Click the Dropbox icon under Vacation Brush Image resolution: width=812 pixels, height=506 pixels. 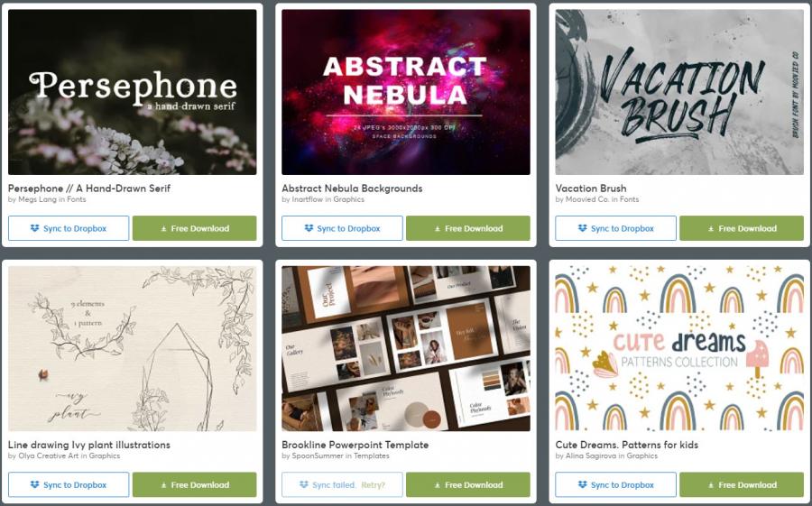(582, 228)
